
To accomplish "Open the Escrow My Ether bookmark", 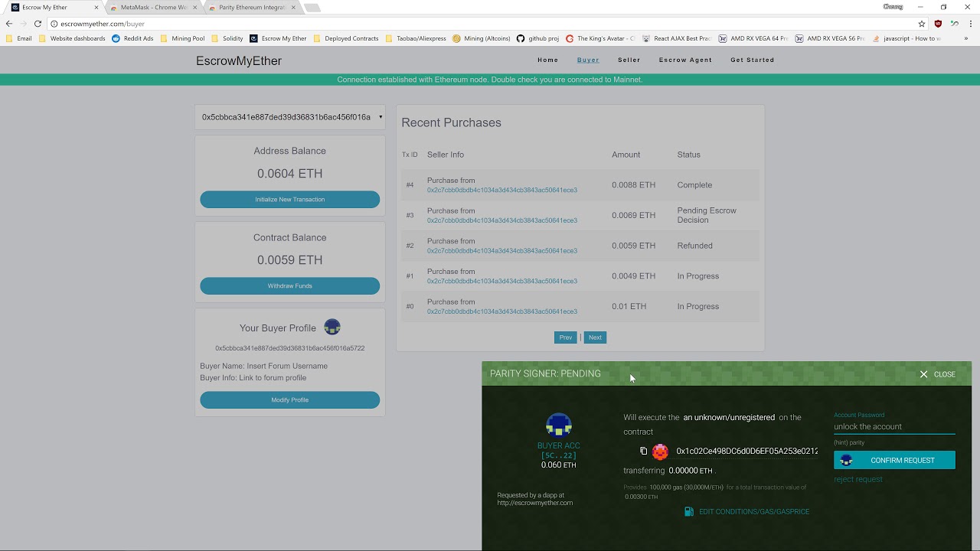I will [x=278, y=38].
